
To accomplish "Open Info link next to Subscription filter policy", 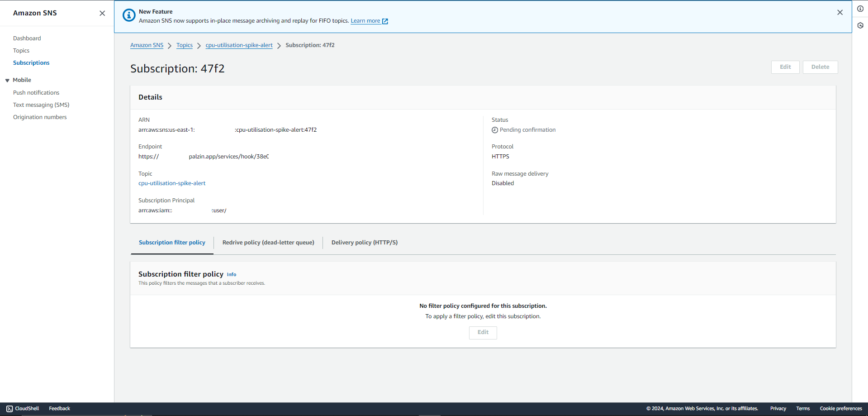I will 232,275.
